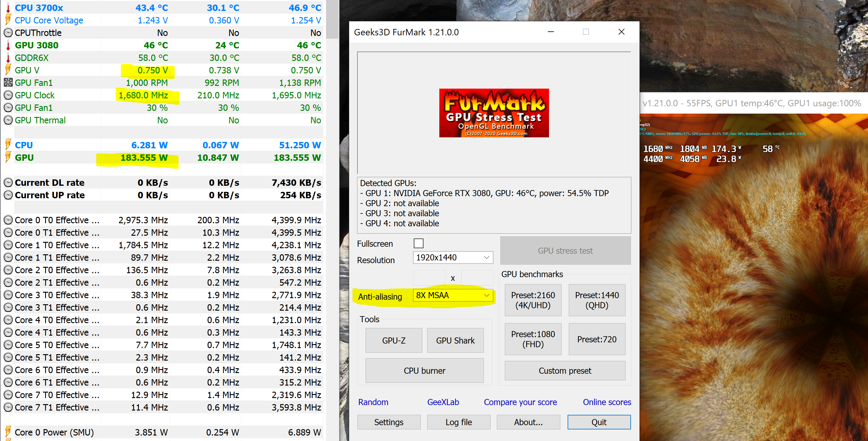Click the FurMark GPU Stress Test logo
Screen dimensions: 868x441
494,113
